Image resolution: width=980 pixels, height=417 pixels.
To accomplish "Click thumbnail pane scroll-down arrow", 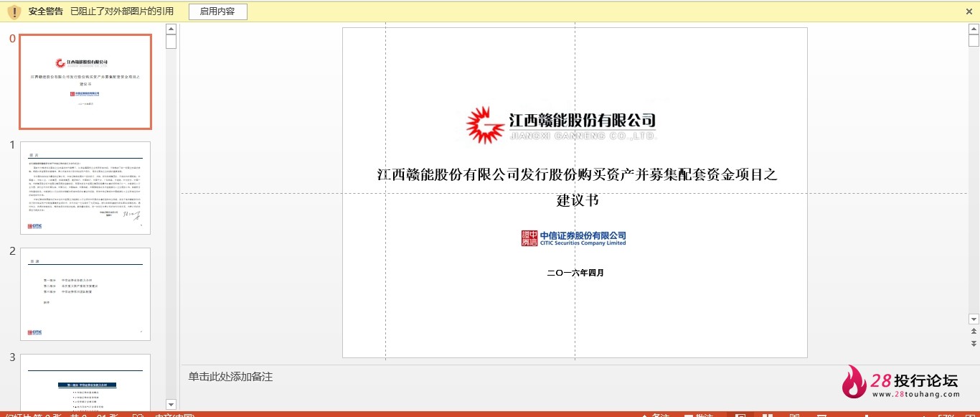I will coord(171,405).
